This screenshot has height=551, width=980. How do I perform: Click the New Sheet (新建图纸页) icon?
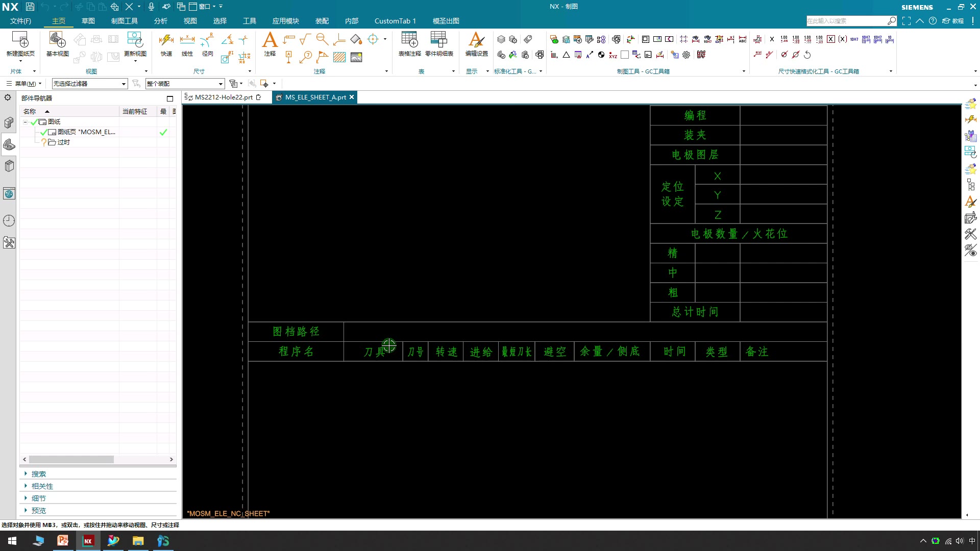pyautogui.click(x=20, y=40)
